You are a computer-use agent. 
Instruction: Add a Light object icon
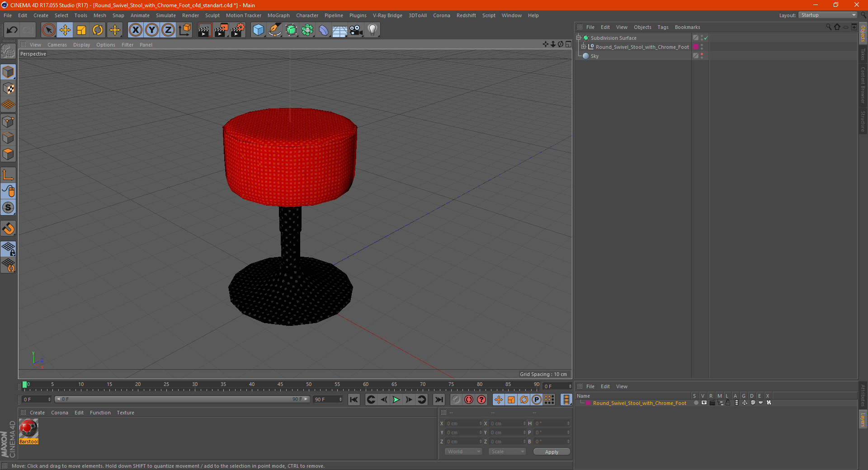[x=373, y=30]
